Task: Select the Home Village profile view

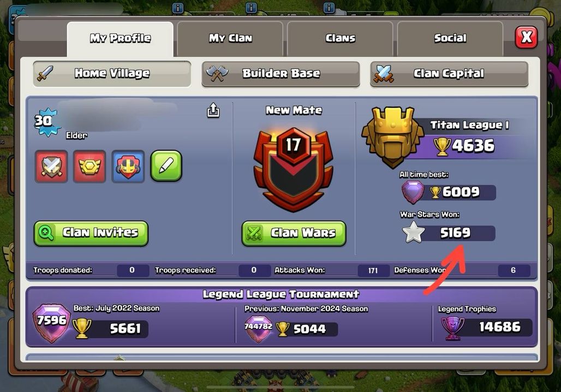Action: point(112,74)
